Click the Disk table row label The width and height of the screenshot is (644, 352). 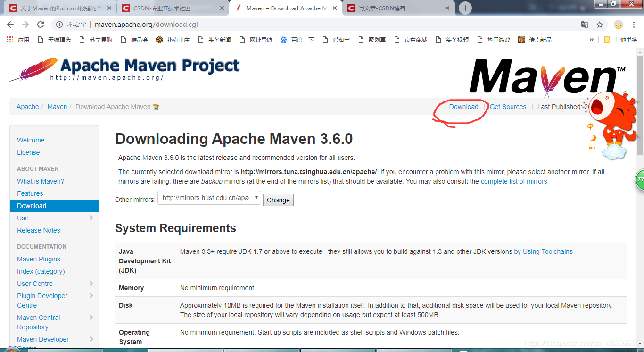pyautogui.click(x=125, y=305)
